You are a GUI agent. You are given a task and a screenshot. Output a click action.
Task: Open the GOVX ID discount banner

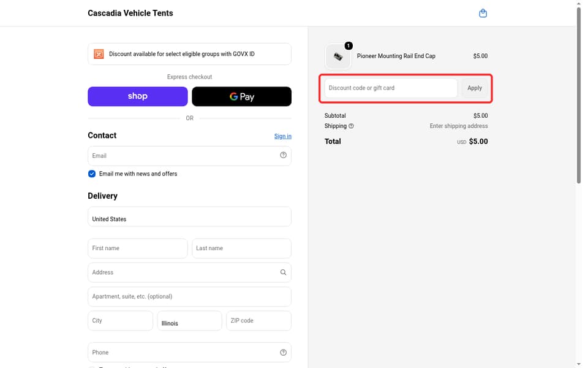point(189,54)
